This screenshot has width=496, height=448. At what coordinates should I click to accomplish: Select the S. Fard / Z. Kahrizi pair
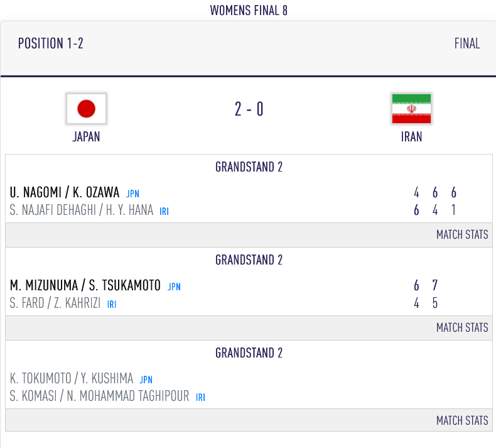pyautogui.click(x=55, y=303)
